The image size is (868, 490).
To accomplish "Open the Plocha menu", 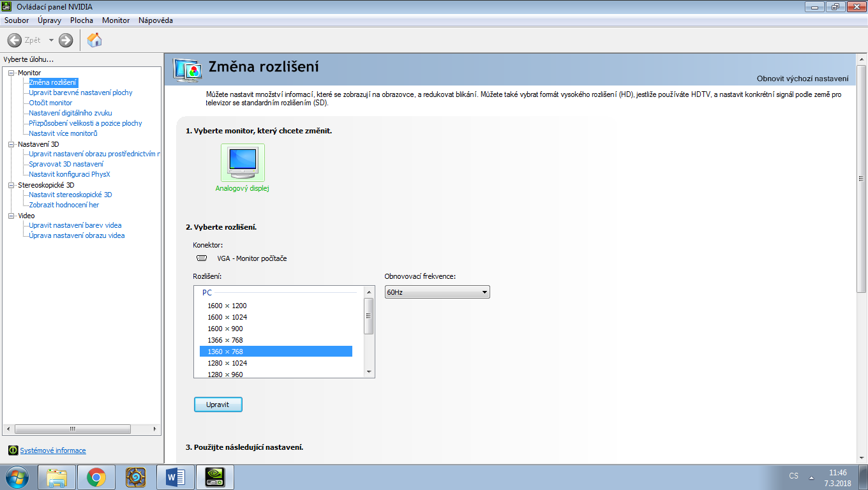I will point(82,20).
